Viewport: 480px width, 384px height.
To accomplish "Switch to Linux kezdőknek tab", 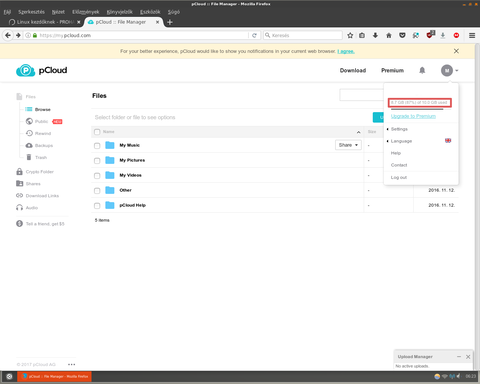I will point(45,22).
